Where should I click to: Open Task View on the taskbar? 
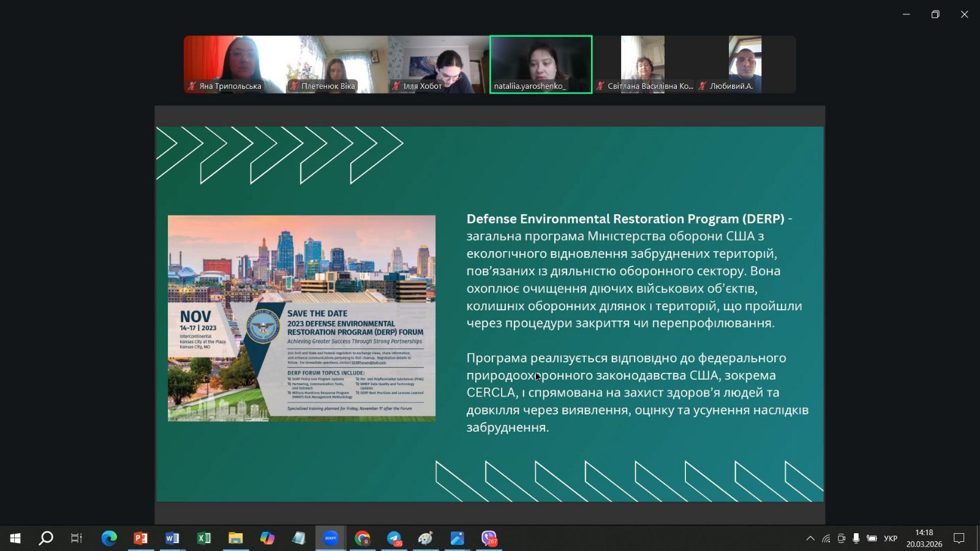(77, 538)
